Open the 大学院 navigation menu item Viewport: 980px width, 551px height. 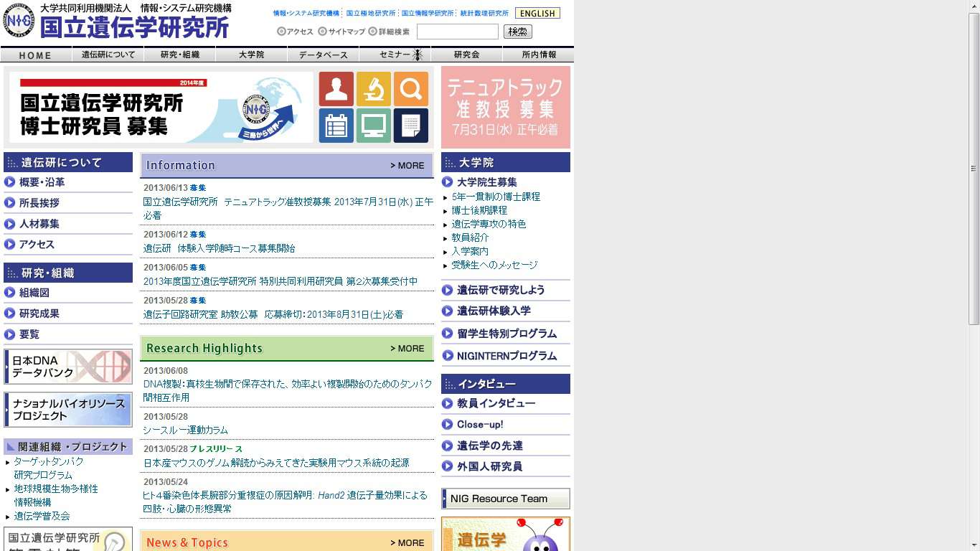coord(251,55)
